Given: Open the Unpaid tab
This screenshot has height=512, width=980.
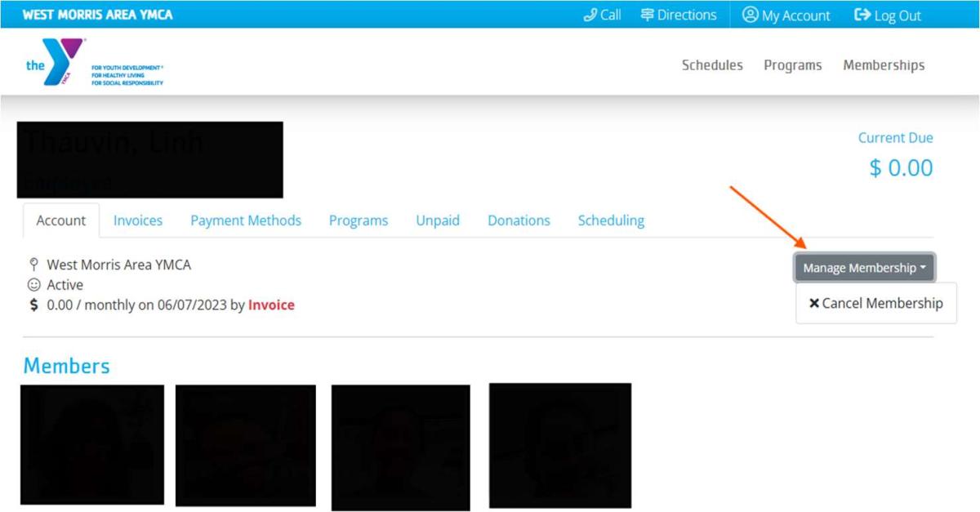Looking at the screenshot, I should point(438,220).
